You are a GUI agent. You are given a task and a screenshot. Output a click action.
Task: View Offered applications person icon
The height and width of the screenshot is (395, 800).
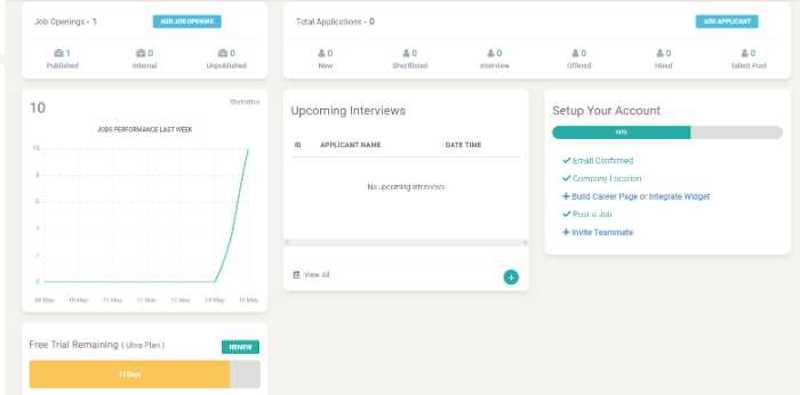click(576, 53)
